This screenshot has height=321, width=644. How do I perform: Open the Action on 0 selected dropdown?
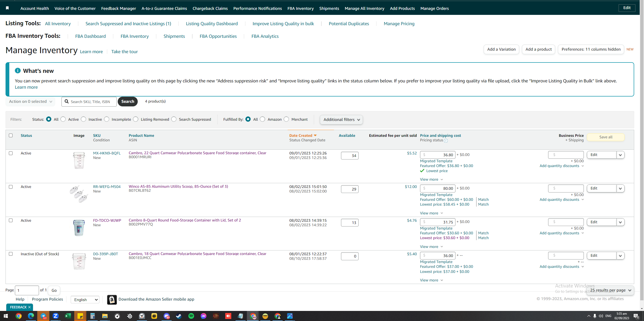[x=30, y=102]
